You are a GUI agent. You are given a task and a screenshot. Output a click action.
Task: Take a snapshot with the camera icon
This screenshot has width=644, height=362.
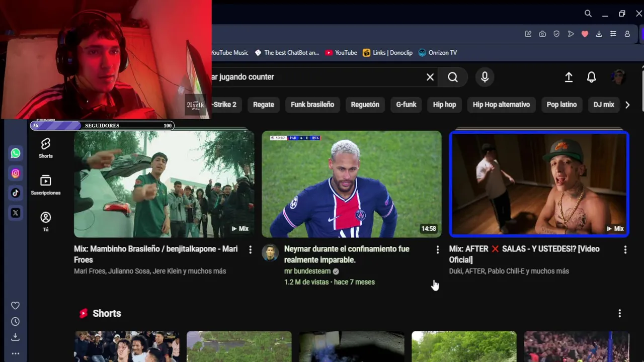pyautogui.click(x=542, y=34)
